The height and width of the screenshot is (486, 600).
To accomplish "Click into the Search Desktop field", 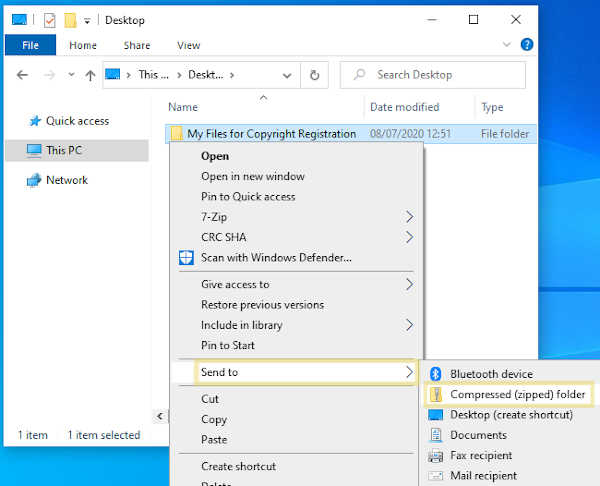I will [433, 75].
